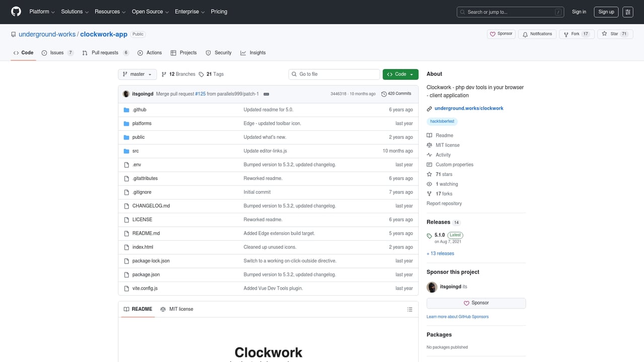Open the command palette icon near Sign up

pos(627,12)
